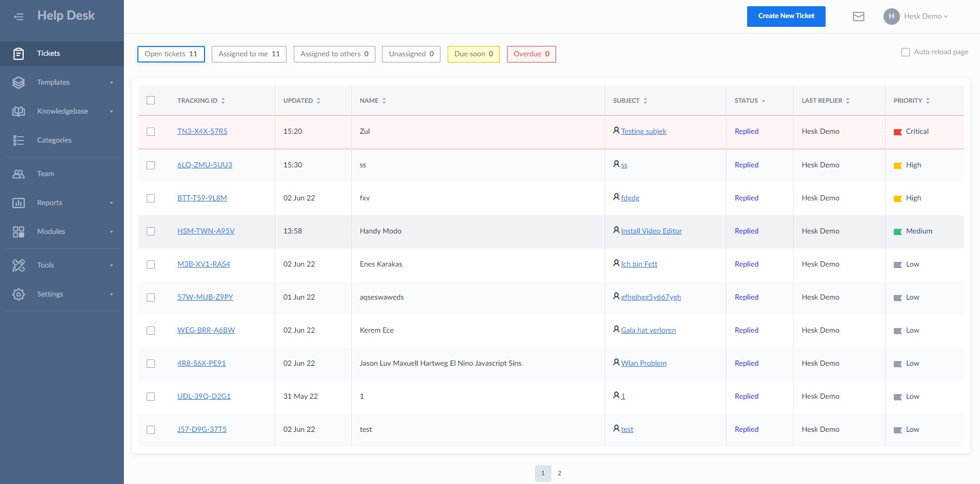Collapse sidebar with the hamburger icon
Viewport: 980px width, 484px height.
[19, 17]
